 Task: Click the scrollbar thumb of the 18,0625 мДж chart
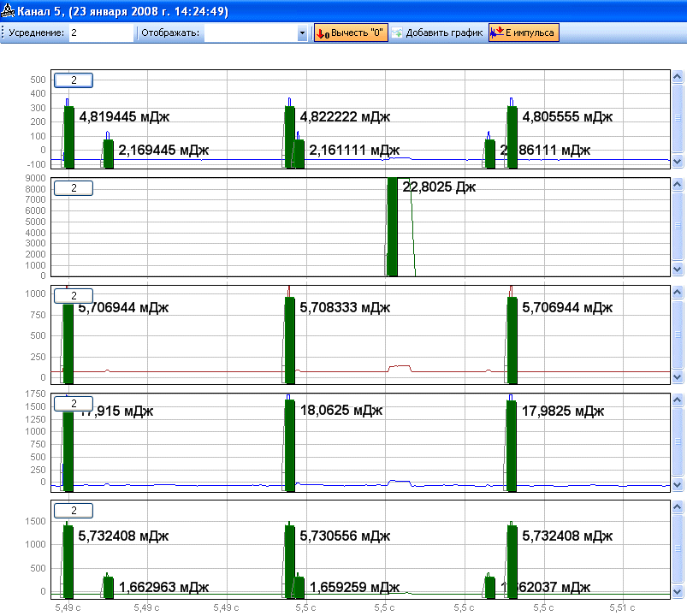pyautogui.click(x=678, y=441)
